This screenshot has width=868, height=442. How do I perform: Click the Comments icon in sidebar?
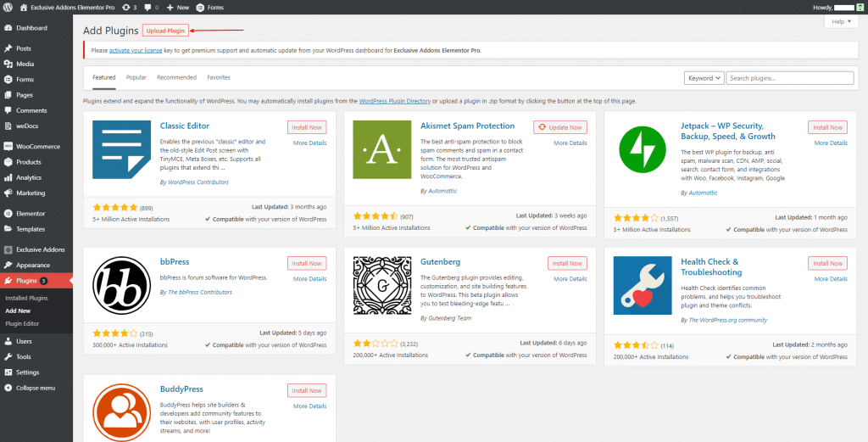pyautogui.click(x=8, y=111)
